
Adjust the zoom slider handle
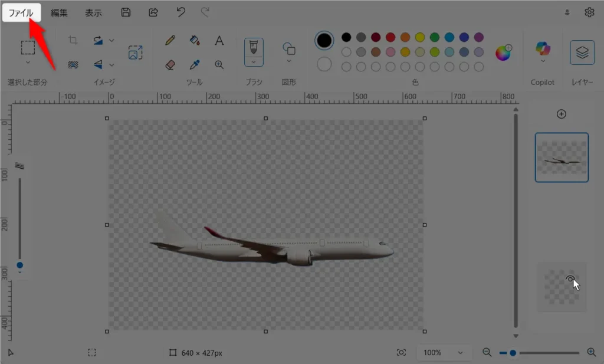tap(513, 353)
